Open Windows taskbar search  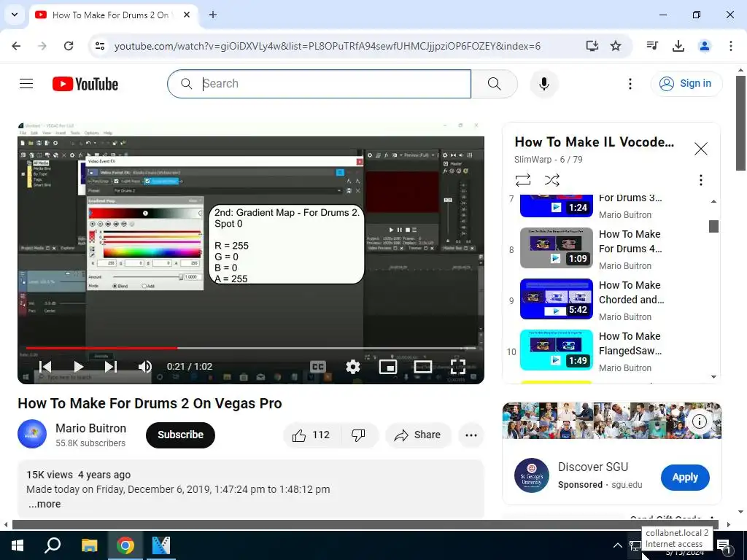click(x=53, y=545)
